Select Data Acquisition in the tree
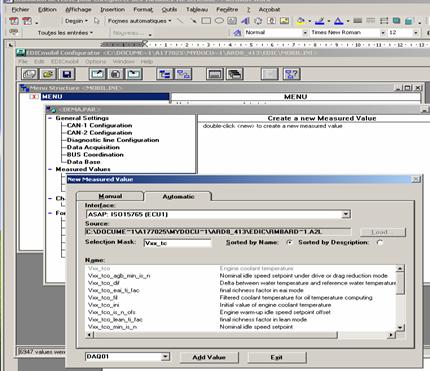430x371 pixels. [93, 147]
